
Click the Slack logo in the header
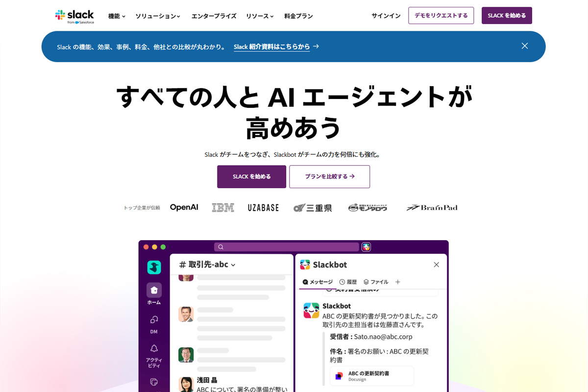(74, 16)
